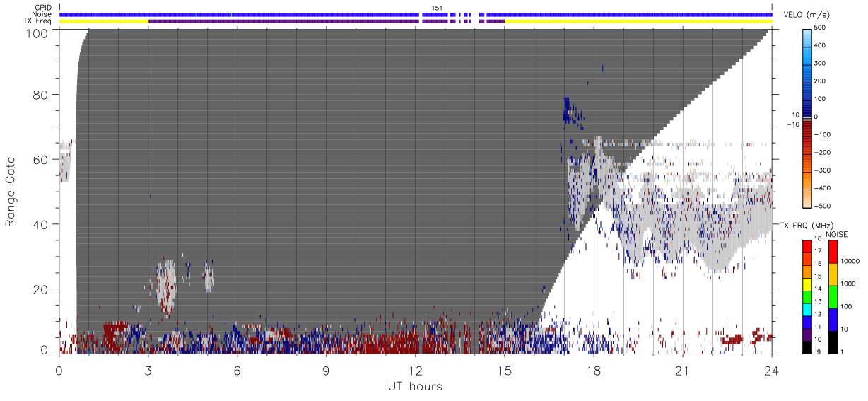Click the green 13-14 MHz TX FRQ swatch
The image size is (868, 401).
click(x=807, y=297)
